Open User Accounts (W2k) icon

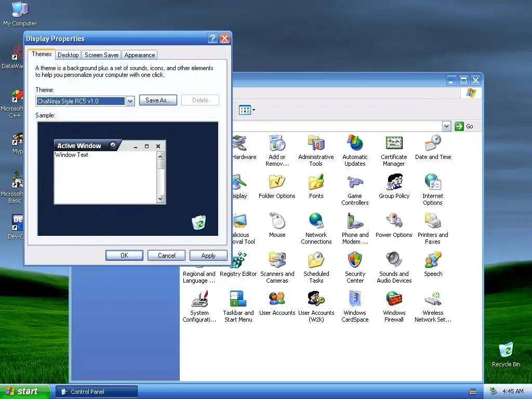pos(316,299)
